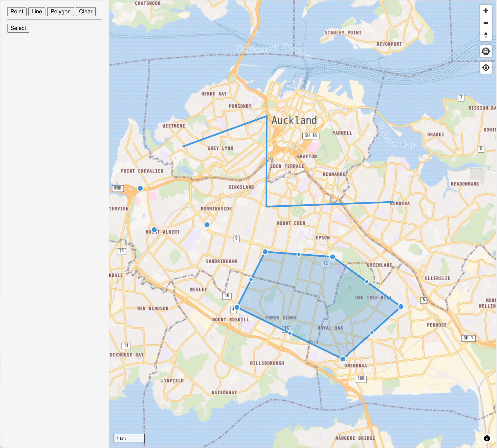
Task: Click polygon vertex near route 12 sign
Action: [332, 257]
